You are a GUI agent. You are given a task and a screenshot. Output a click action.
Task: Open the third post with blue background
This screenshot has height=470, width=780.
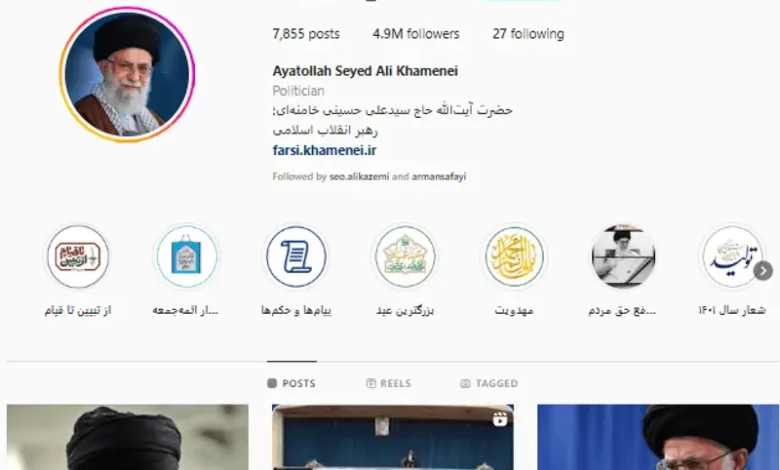[658, 437]
